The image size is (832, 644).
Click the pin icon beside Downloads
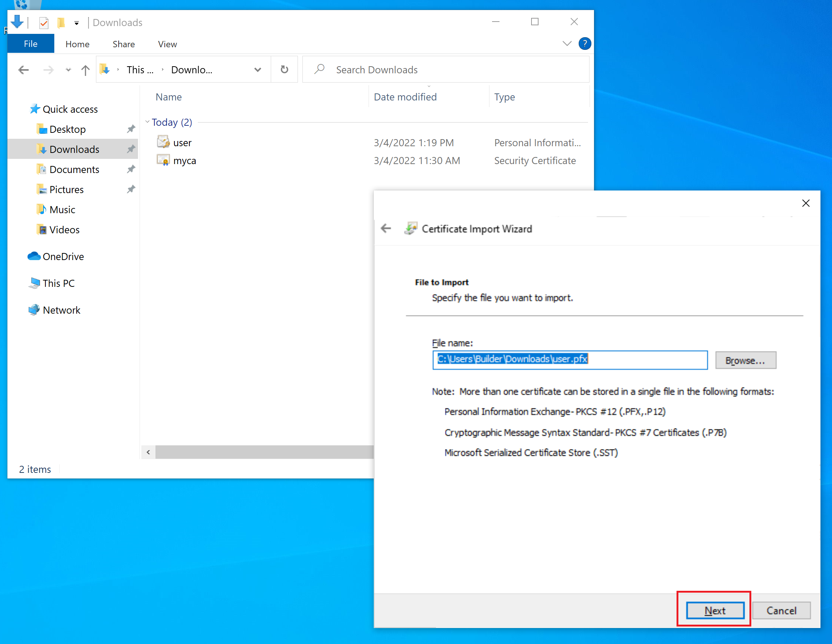point(131,150)
